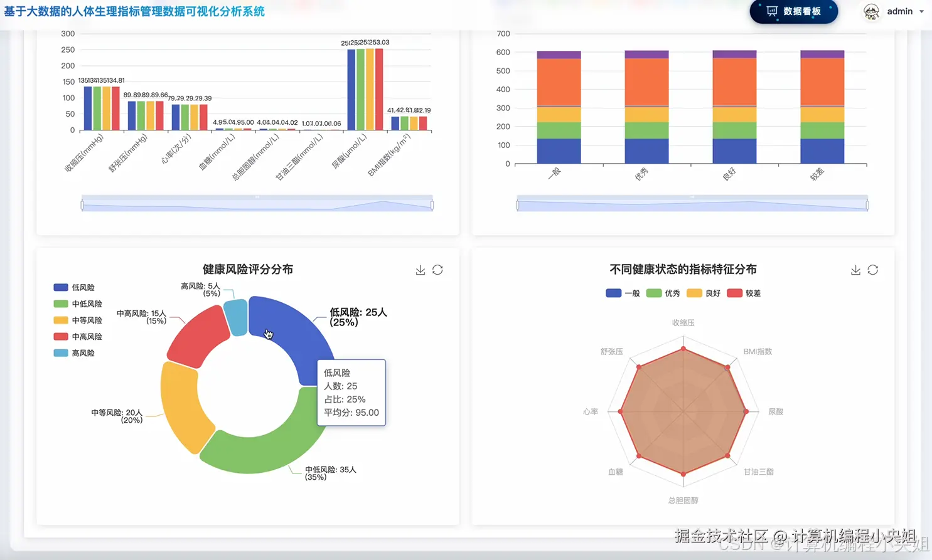Viewport: 932px width, 560px height.
Task: Click the 良好 stacked bar column
Action: click(x=734, y=107)
